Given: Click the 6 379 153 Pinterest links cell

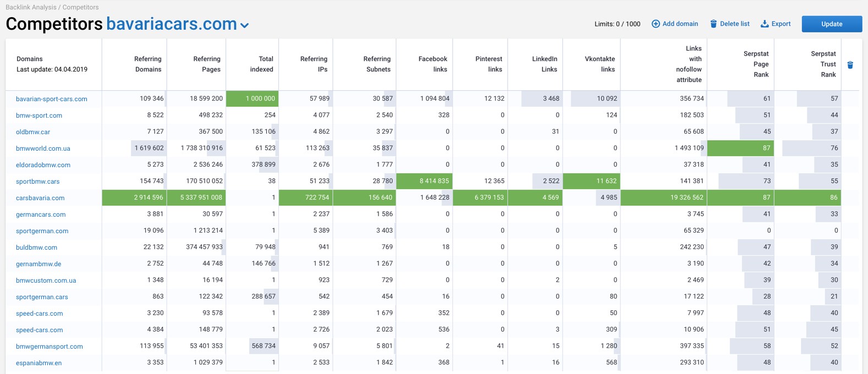Looking at the screenshot, I should (x=480, y=197).
